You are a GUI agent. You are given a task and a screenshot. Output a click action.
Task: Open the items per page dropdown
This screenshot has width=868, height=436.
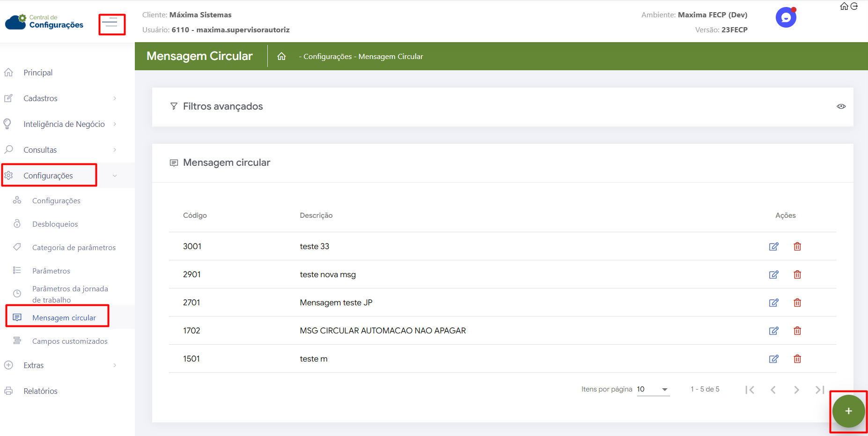click(653, 389)
